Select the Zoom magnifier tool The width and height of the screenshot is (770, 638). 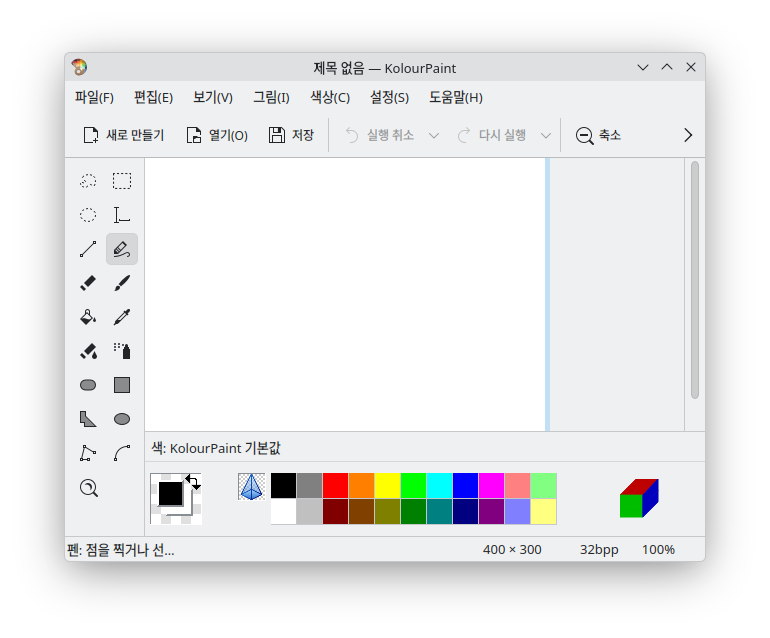tap(88, 488)
